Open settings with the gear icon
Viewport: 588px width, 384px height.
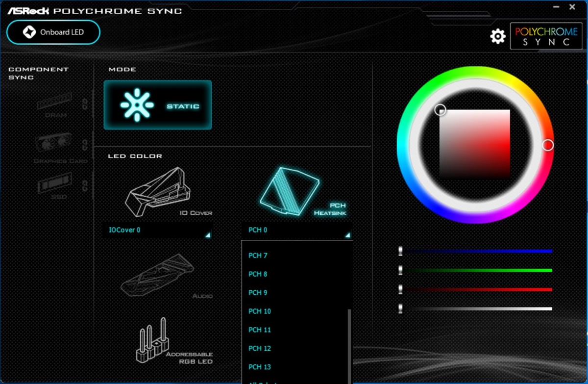(x=498, y=36)
